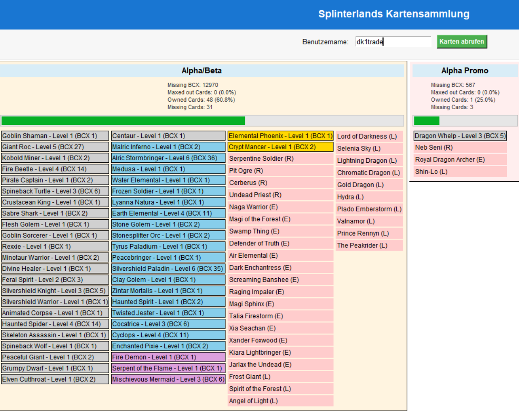Select the Spineback Turtle card

click(x=55, y=191)
